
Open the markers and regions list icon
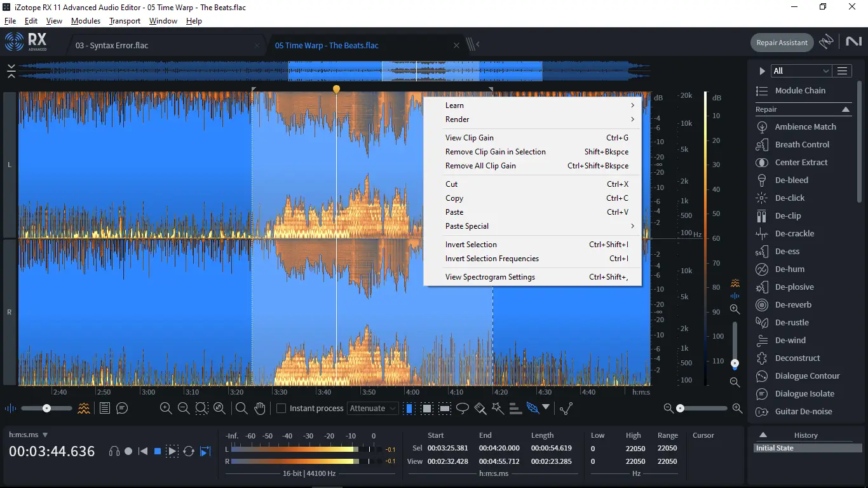[x=105, y=409]
